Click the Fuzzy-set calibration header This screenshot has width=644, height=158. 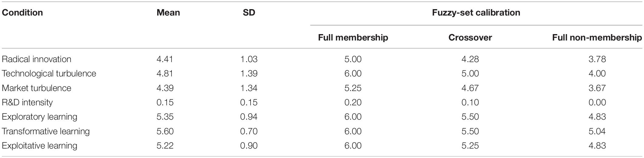[x=476, y=13]
